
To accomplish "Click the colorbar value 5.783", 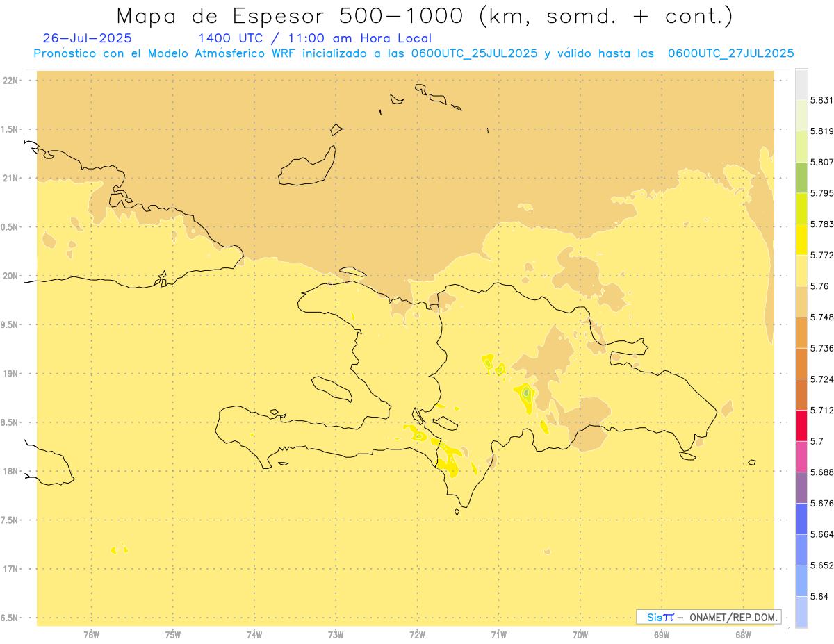I will coord(822,224).
